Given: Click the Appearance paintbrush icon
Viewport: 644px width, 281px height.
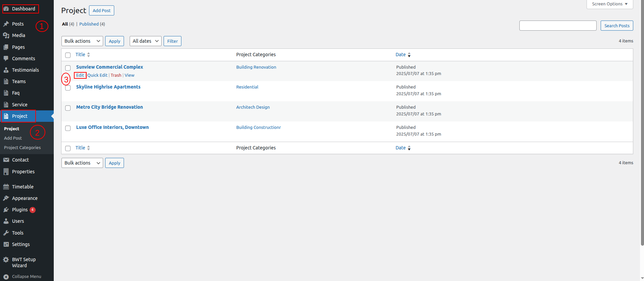Looking at the screenshot, I should [x=6, y=198].
